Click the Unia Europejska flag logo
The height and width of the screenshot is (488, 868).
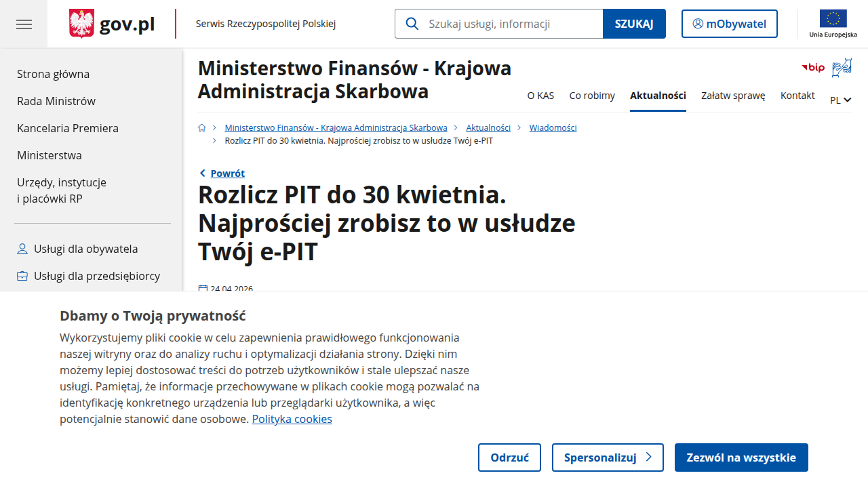(x=833, y=24)
